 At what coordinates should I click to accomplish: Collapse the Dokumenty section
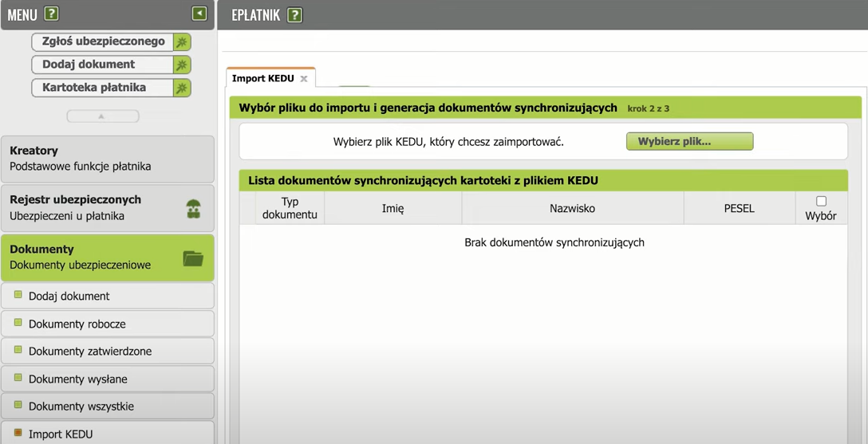point(108,257)
